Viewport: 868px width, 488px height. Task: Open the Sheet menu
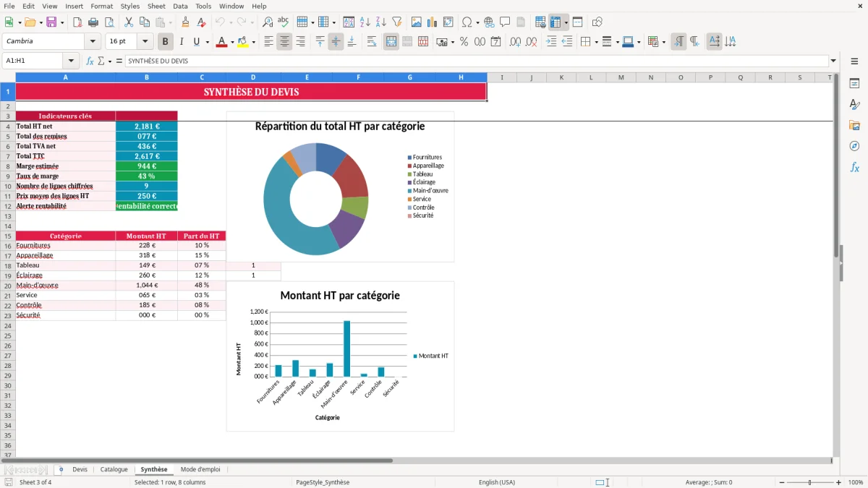click(156, 6)
